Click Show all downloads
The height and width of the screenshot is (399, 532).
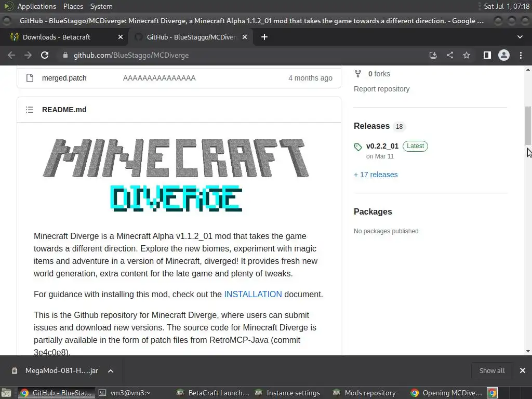click(x=491, y=370)
